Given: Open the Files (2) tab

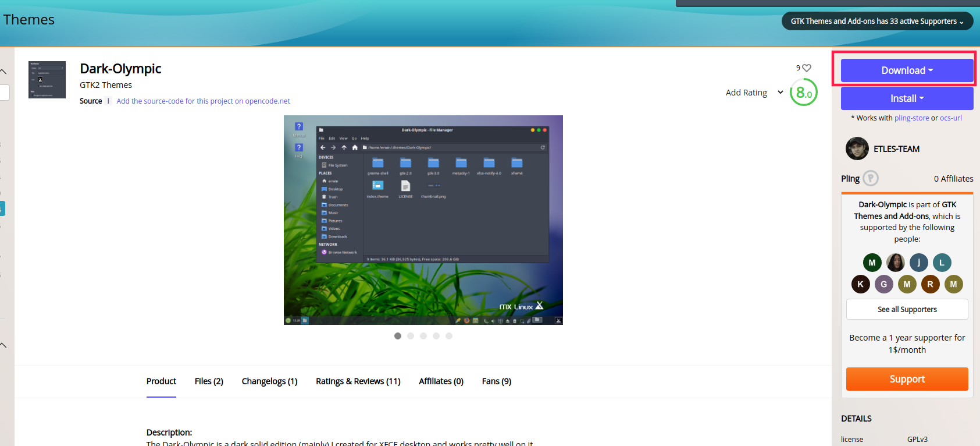Looking at the screenshot, I should click(209, 381).
